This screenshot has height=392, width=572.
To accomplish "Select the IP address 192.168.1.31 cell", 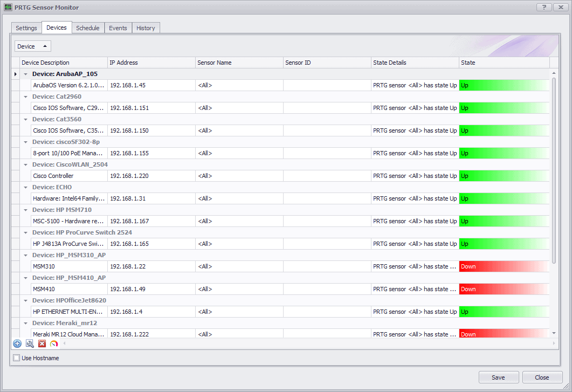I will click(151, 198).
